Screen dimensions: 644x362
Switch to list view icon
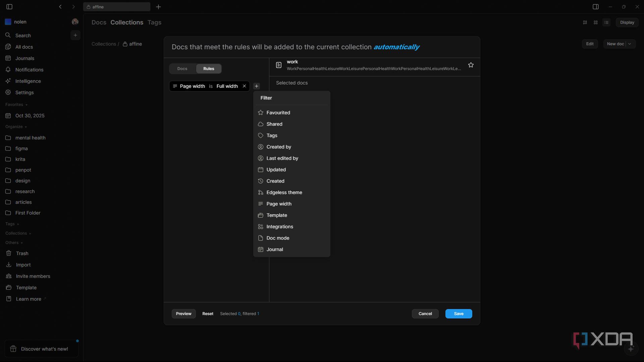pos(606,22)
